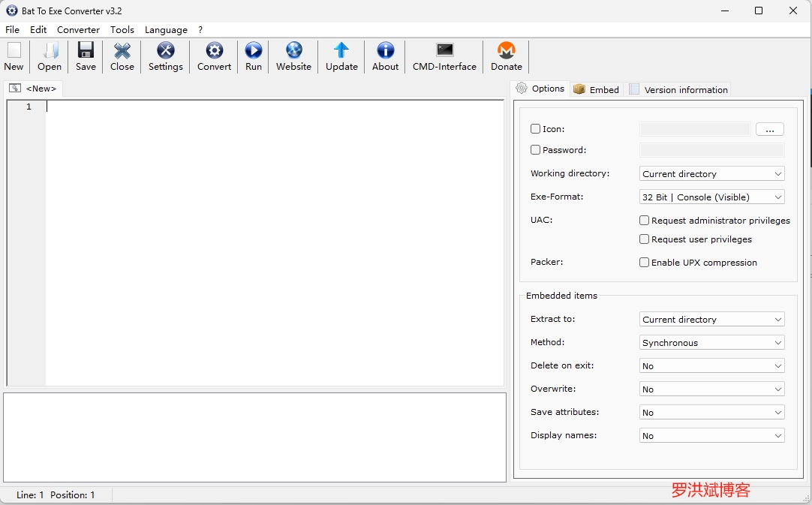Screen dimensions: 812x505
Task: Run the batch script with Run icon
Action: click(253, 50)
